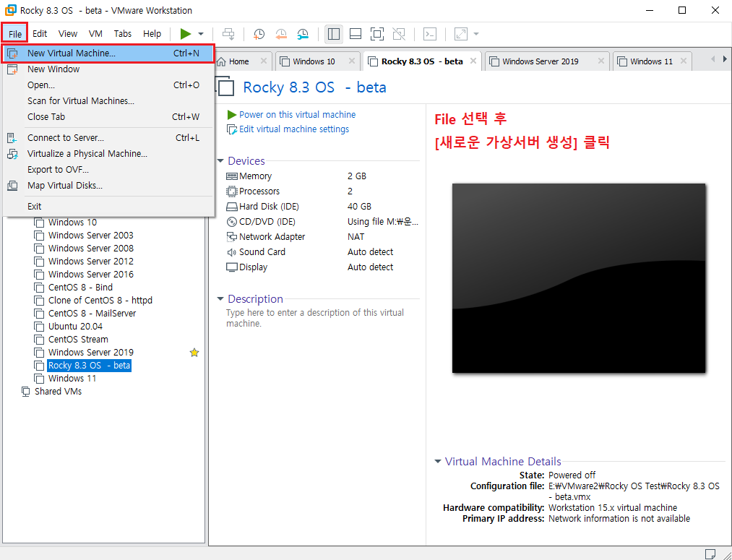
Task: Choose Map Virtual Disks... entry
Action: (x=108, y=185)
